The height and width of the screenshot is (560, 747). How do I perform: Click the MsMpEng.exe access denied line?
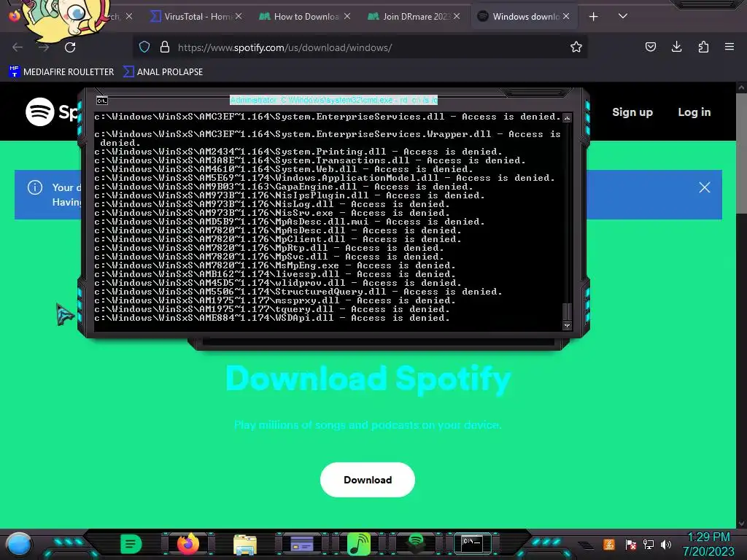tap(274, 265)
